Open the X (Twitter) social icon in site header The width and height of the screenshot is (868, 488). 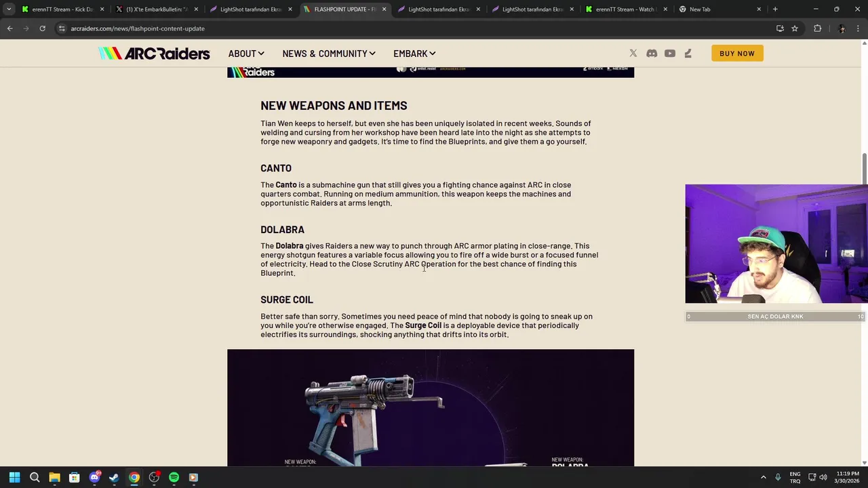[633, 54]
